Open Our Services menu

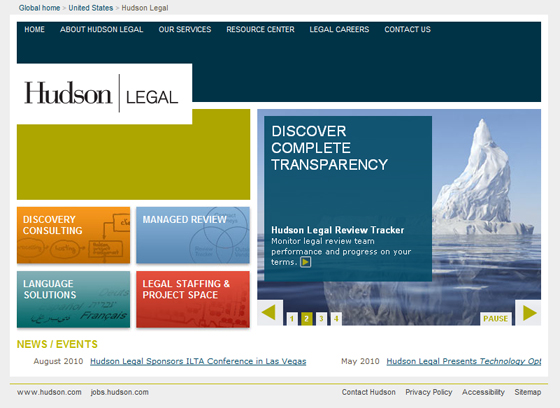pos(185,30)
